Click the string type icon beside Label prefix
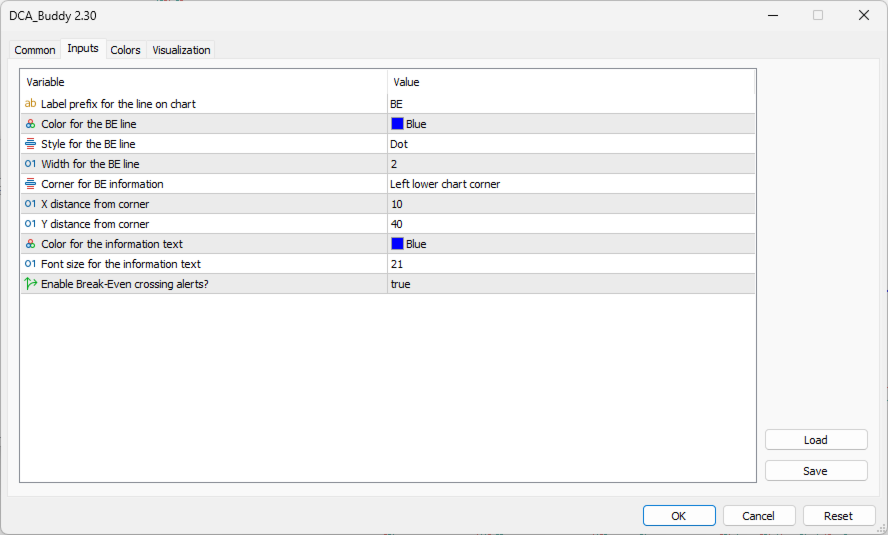The height and width of the screenshot is (535, 888). (x=30, y=104)
